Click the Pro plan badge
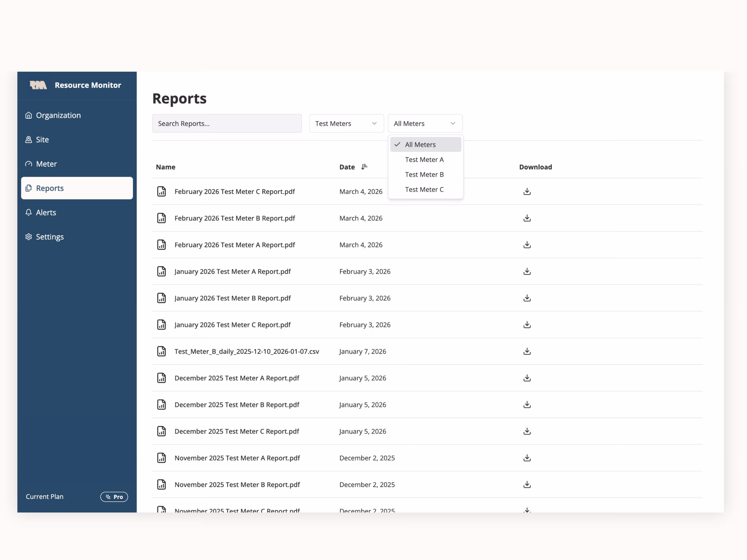Screen dimensions: 747x560 (x=114, y=496)
